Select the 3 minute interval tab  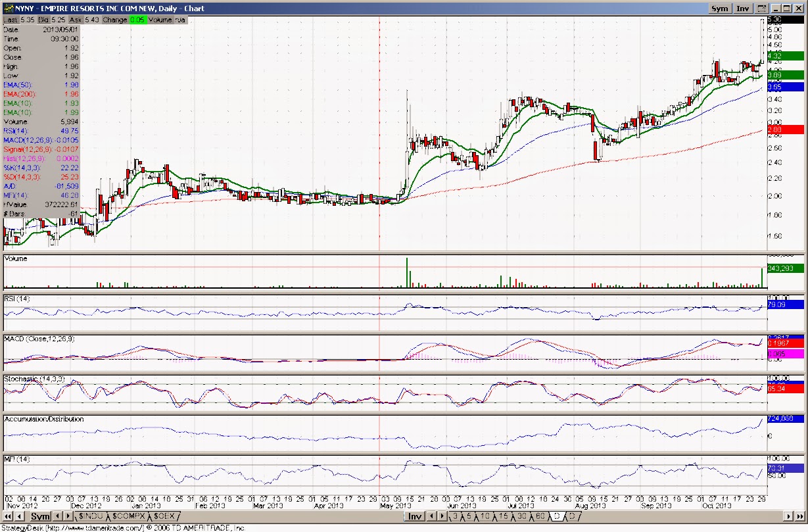coord(455,516)
